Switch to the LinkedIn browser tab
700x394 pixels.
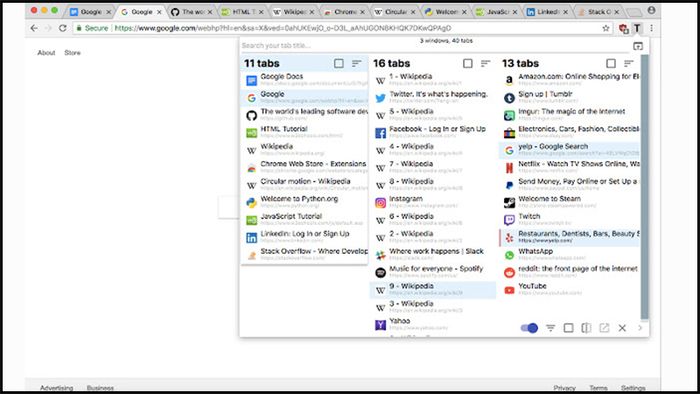click(x=547, y=12)
